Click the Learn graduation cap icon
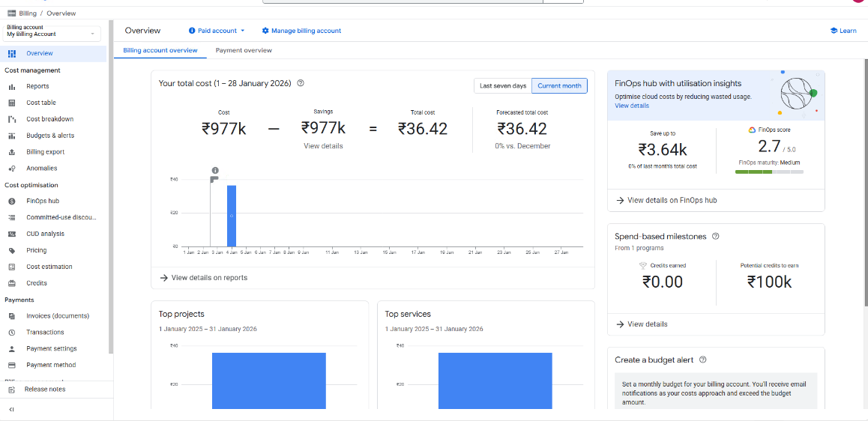This screenshot has width=868, height=421. click(834, 31)
